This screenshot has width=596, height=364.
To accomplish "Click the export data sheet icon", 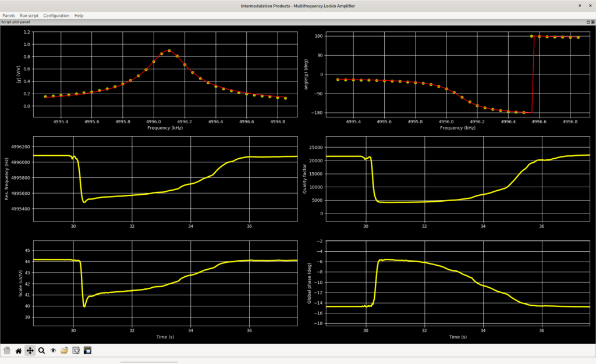I will (x=76, y=351).
